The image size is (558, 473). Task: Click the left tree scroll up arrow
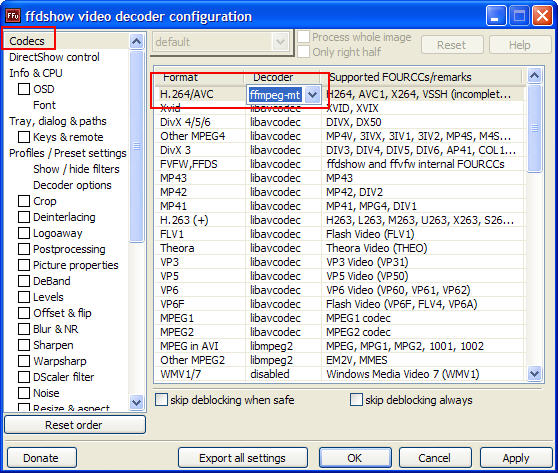136,41
